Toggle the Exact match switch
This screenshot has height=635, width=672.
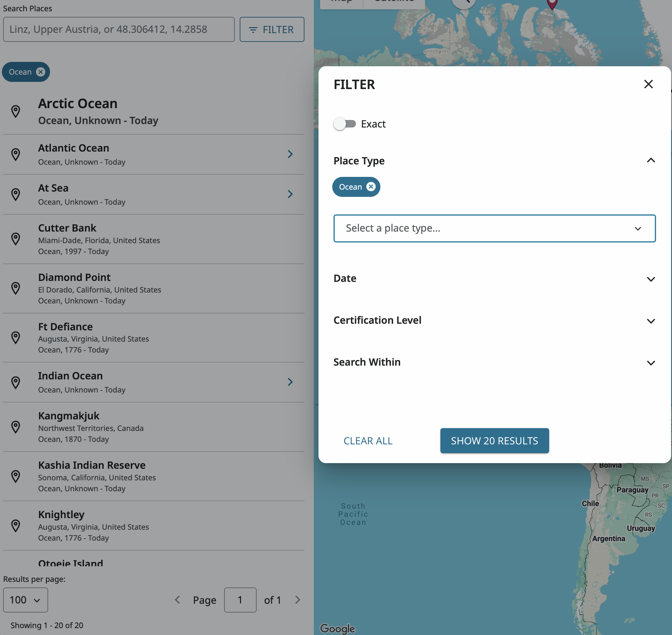click(x=345, y=124)
